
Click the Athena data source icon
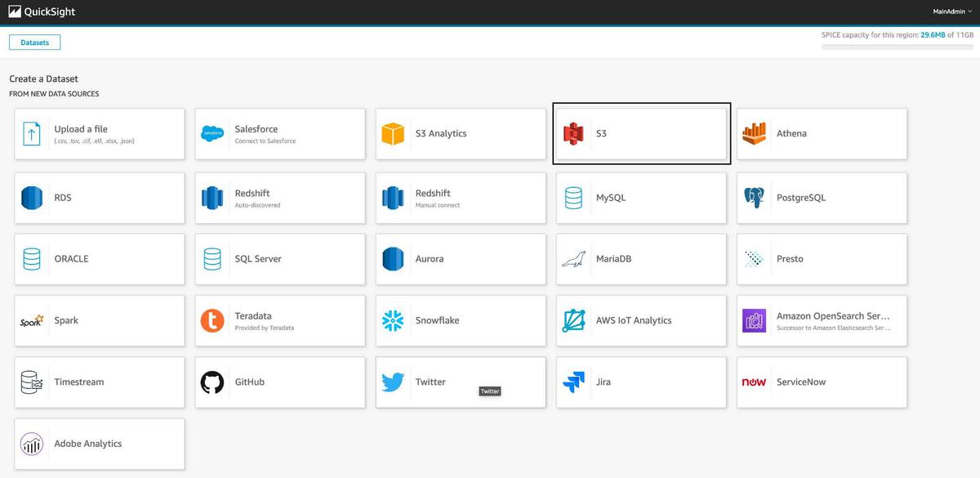click(x=754, y=134)
